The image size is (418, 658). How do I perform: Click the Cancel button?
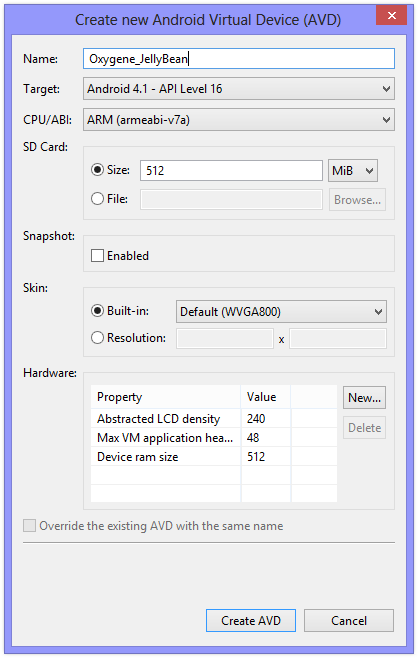[x=349, y=621]
